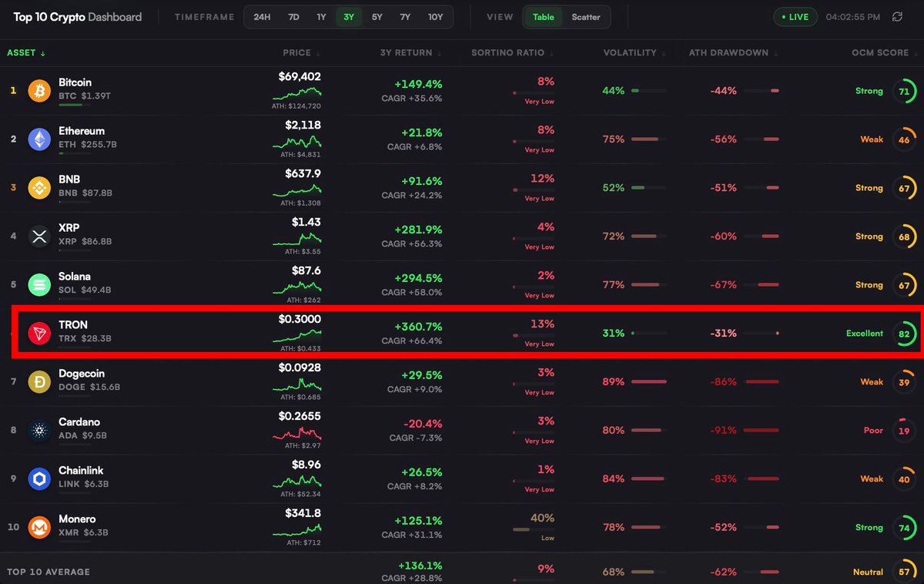Select the 10Y timeframe
This screenshot has height=584, width=924.
[436, 17]
